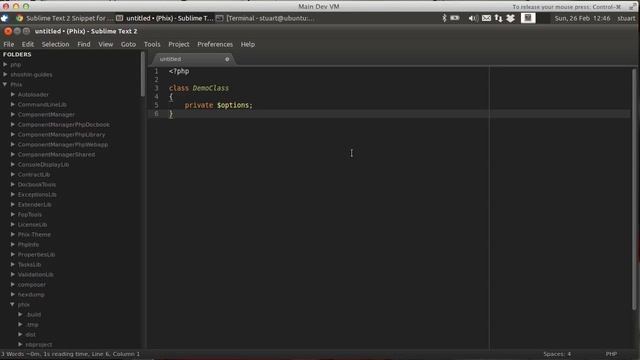640x360 pixels.
Task: Click the 'private $options;' code line
Action: click(x=218, y=105)
